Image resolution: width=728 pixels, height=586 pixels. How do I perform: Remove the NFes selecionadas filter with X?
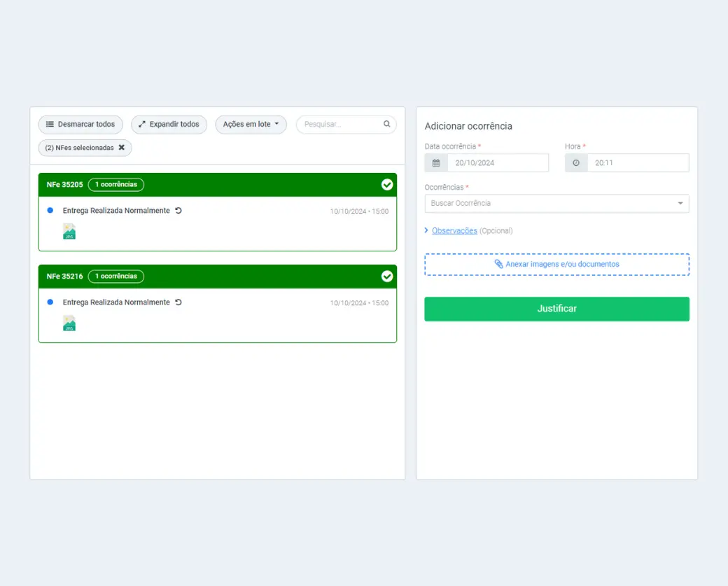coord(122,148)
